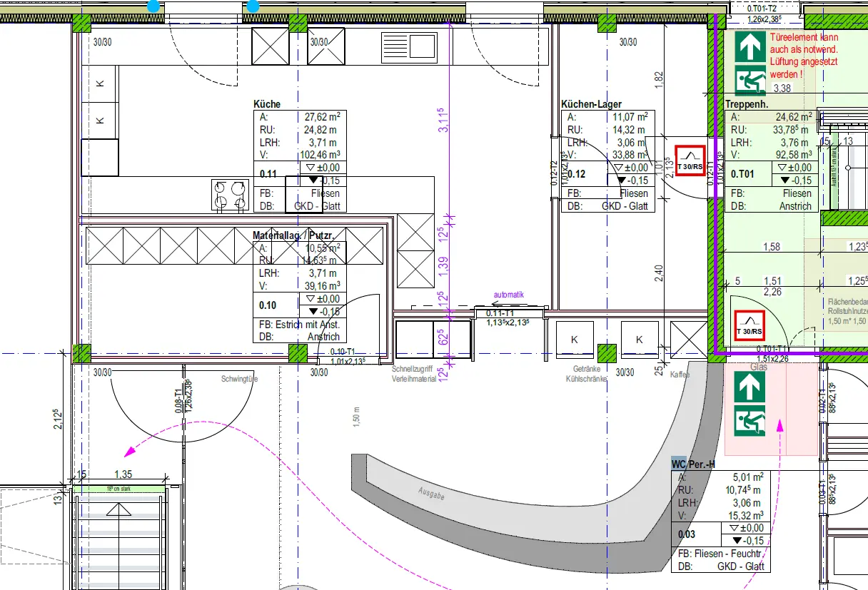This screenshot has width=868, height=590.
Task: Click the stove cooktop symbol in the Küche
Action: 229,195
